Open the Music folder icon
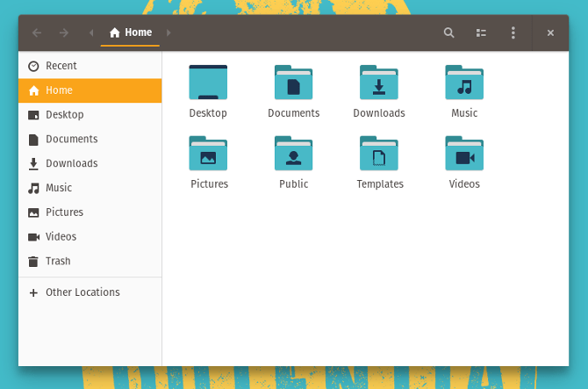 [x=464, y=83]
